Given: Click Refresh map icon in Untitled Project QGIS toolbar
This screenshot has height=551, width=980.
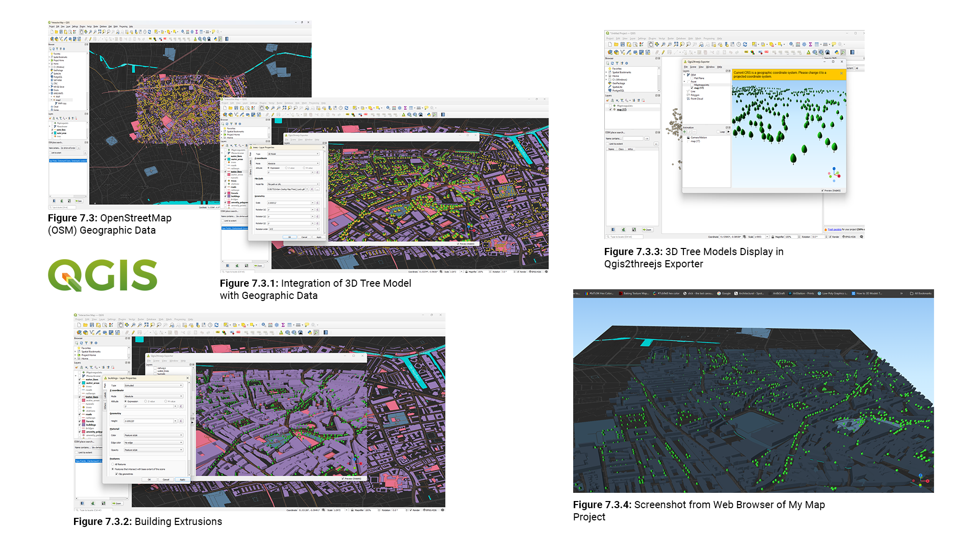Looking at the screenshot, I should [745, 44].
